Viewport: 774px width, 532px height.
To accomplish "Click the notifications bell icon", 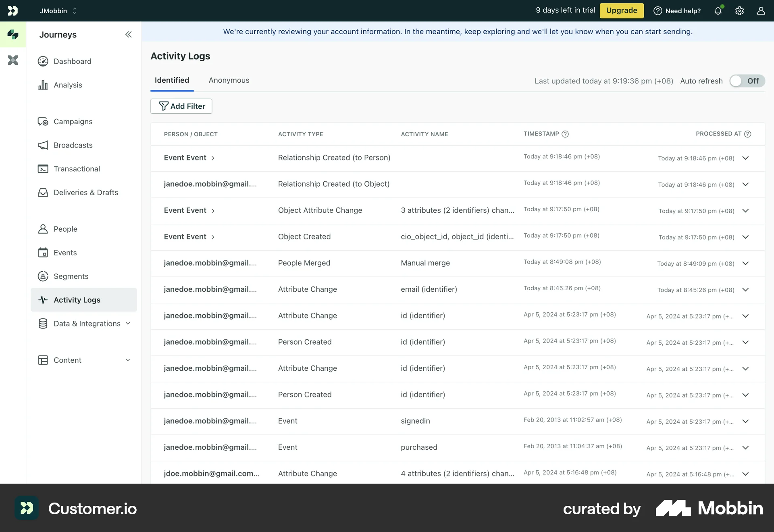I will coord(718,11).
